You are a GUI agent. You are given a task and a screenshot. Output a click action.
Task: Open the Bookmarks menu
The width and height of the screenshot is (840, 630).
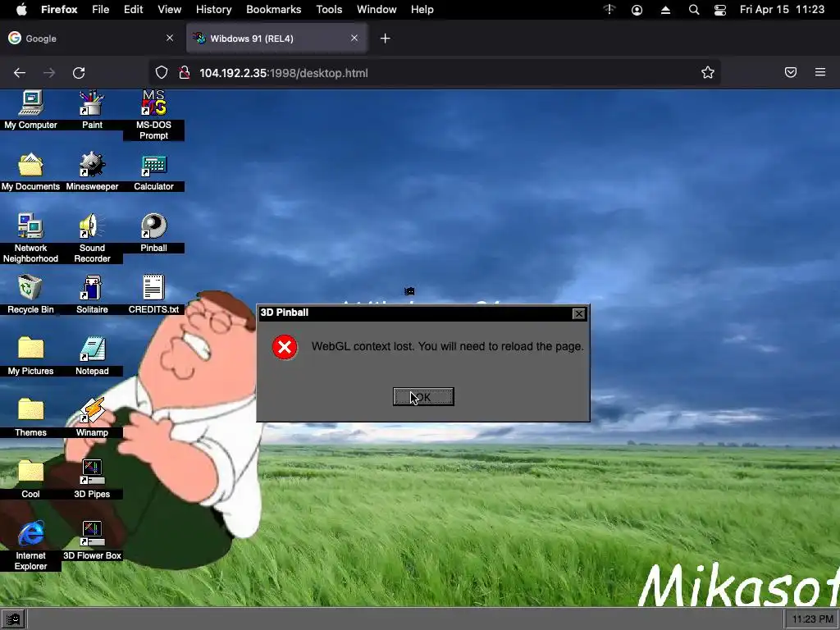pos(274,10)
